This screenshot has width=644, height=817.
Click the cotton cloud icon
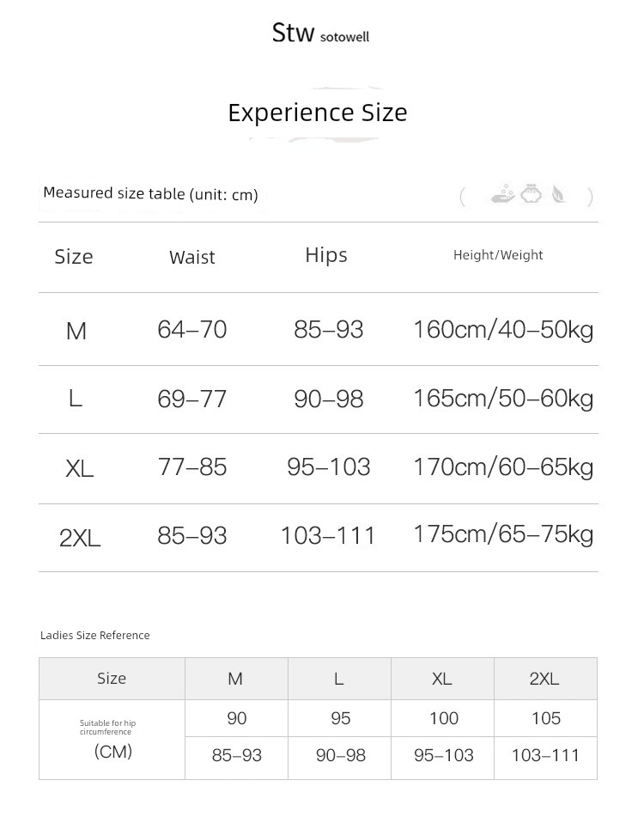click(x=531, y=194)
